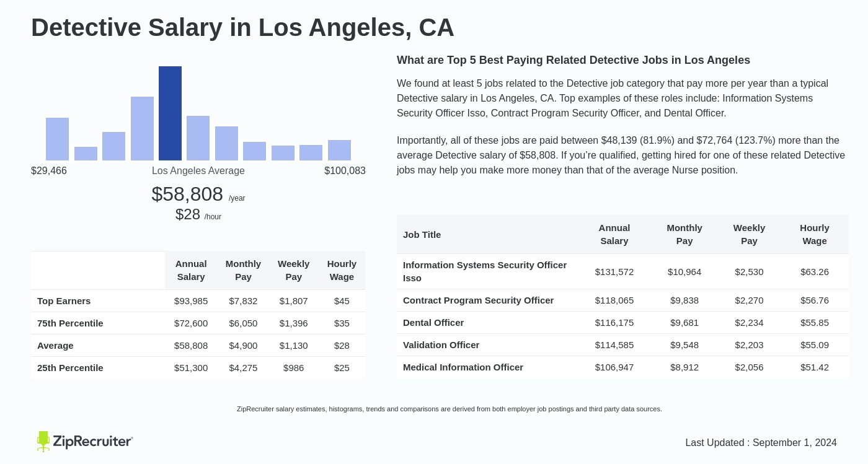Click the $72,600 annual salary cell
This screenshot has width=868, height=464.
pos(191,323)
